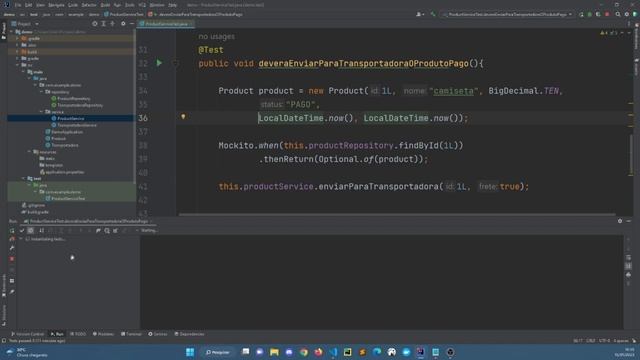Select ProductRepository in project tree
Viewport: 640px width, 360px height.
73,98
